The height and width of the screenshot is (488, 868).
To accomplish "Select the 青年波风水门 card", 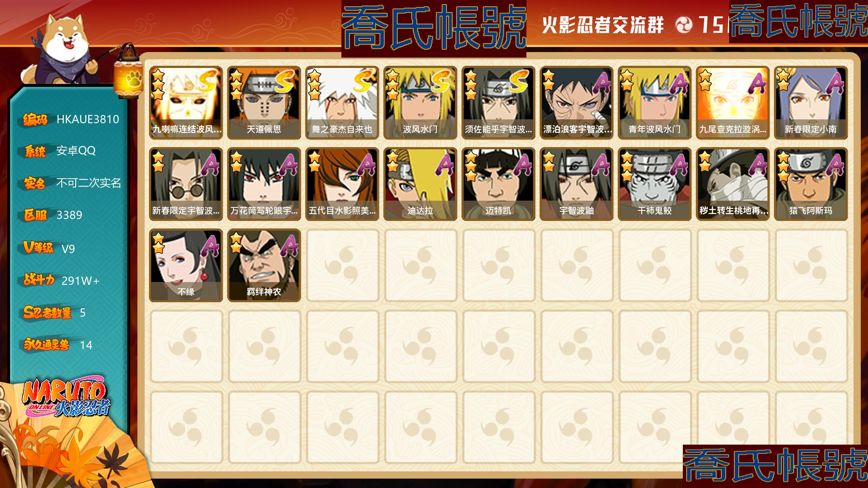I will [x=655, y=103].
